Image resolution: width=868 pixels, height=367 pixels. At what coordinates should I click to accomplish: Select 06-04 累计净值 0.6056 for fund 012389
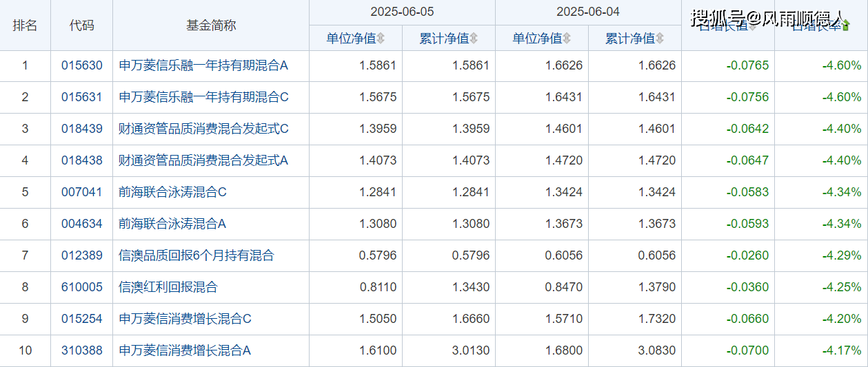coord(656,255)
